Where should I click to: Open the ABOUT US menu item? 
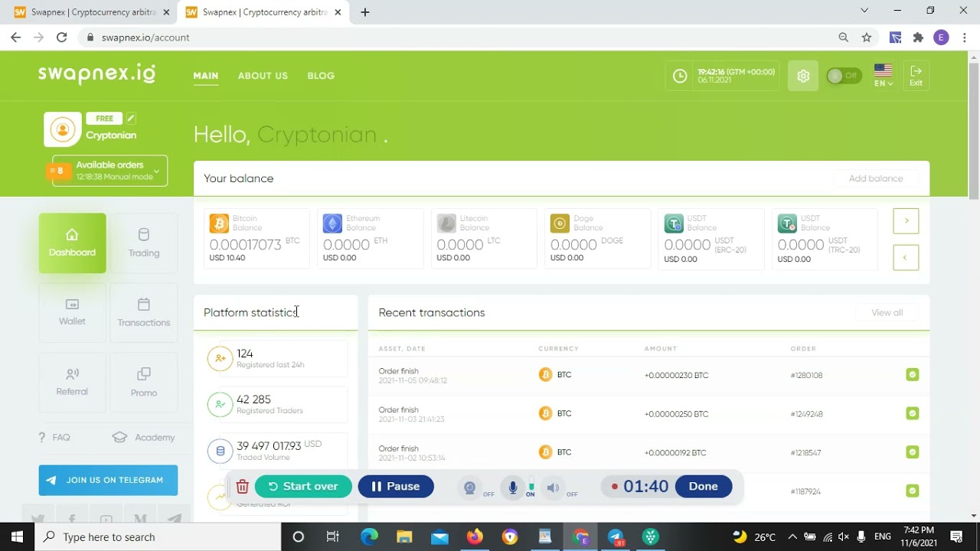[263, 76]
